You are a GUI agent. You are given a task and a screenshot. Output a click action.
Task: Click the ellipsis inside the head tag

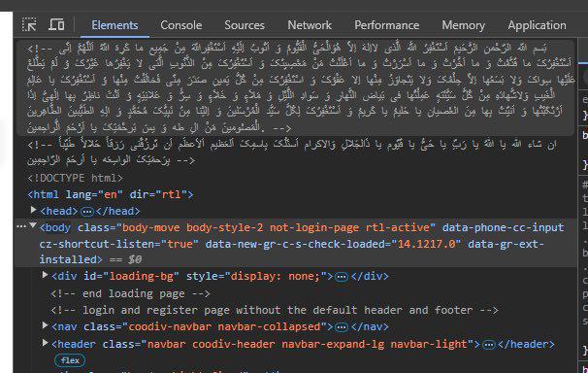point(87,212)
